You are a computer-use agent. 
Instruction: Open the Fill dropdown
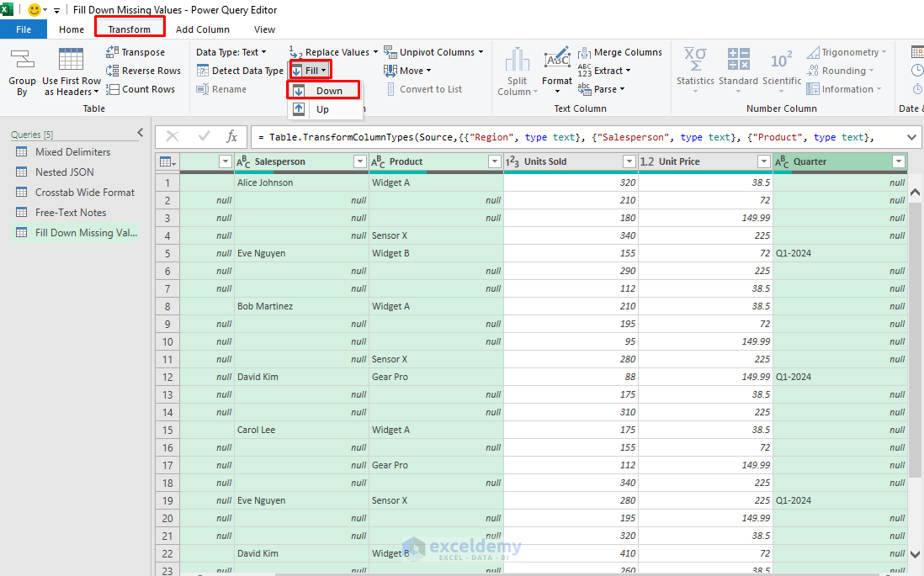click(x=310, y=71)
